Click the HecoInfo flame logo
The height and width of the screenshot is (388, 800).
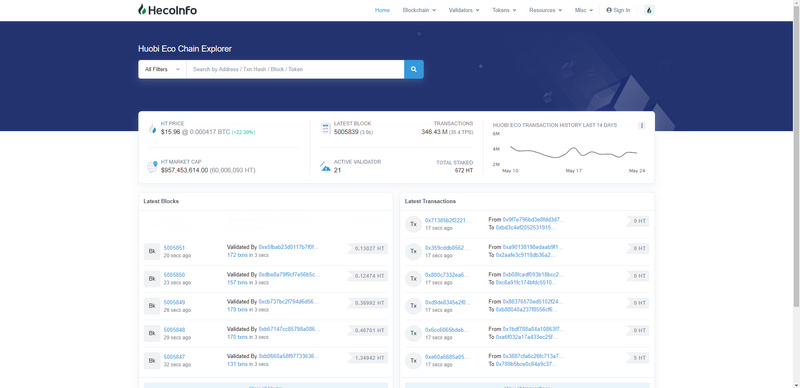pyautogui.click(x=142, y=10)
